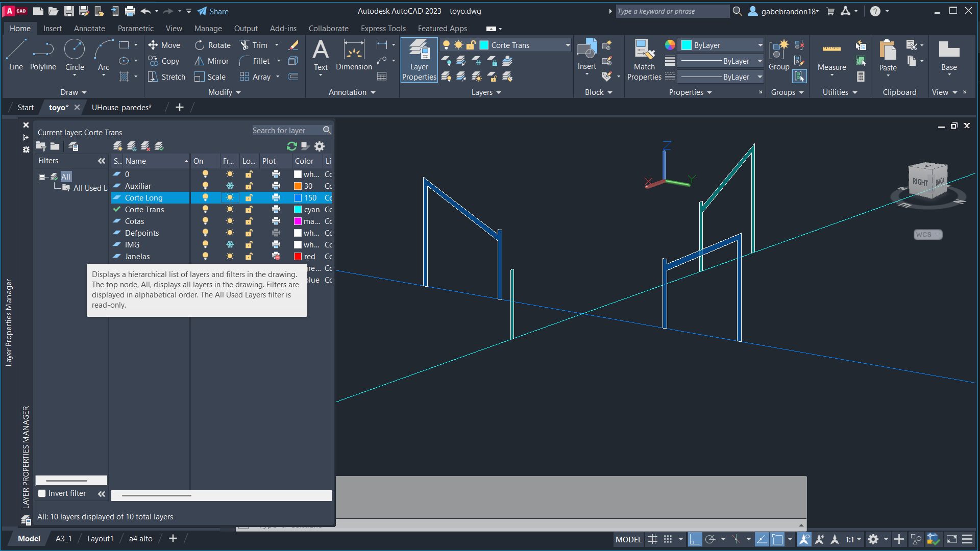Thaw the IMG layer freeze icon
This screenshot has height=551, width=980.
pyautogui.click(x=230, y=245)
